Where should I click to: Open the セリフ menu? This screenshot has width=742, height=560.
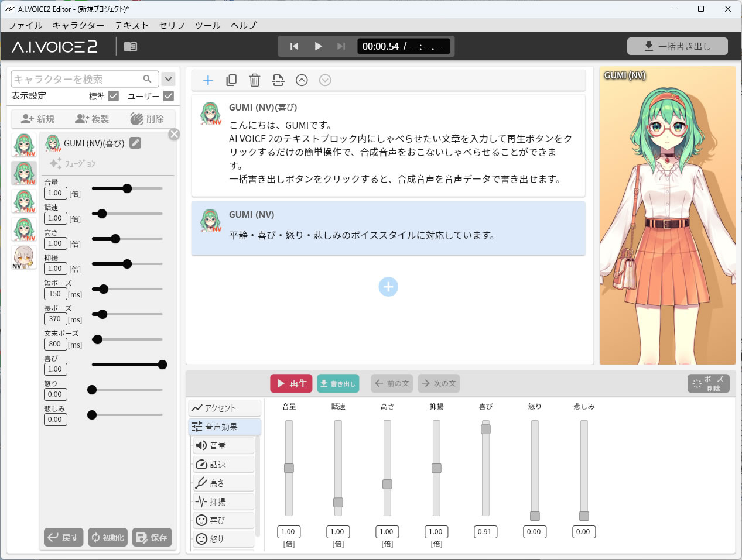point(172,25)
